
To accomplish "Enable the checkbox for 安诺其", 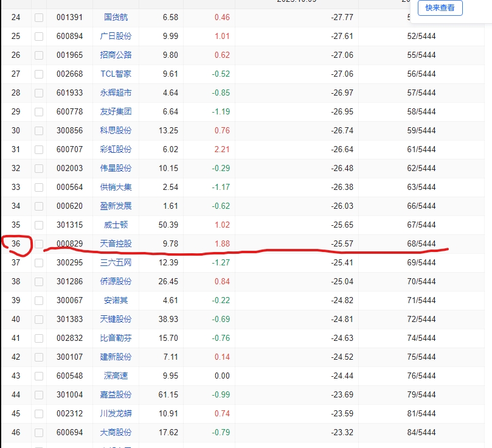I will click(x=39, y=301).
